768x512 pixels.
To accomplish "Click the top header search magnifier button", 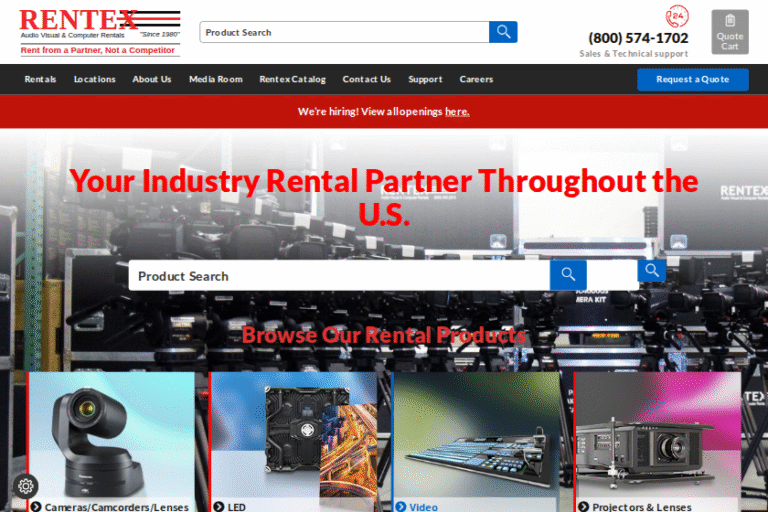I will point(503,32).
